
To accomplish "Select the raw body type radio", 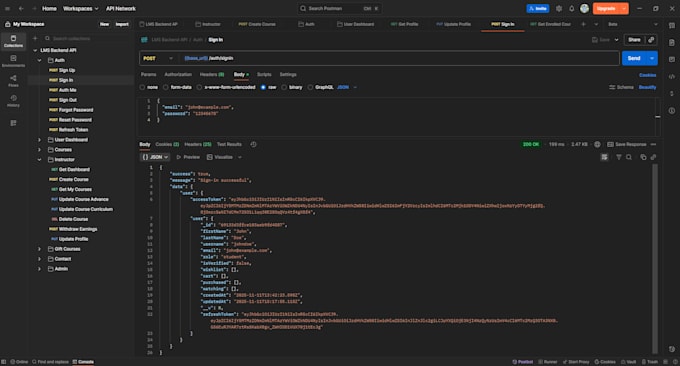I will (263, 87).
